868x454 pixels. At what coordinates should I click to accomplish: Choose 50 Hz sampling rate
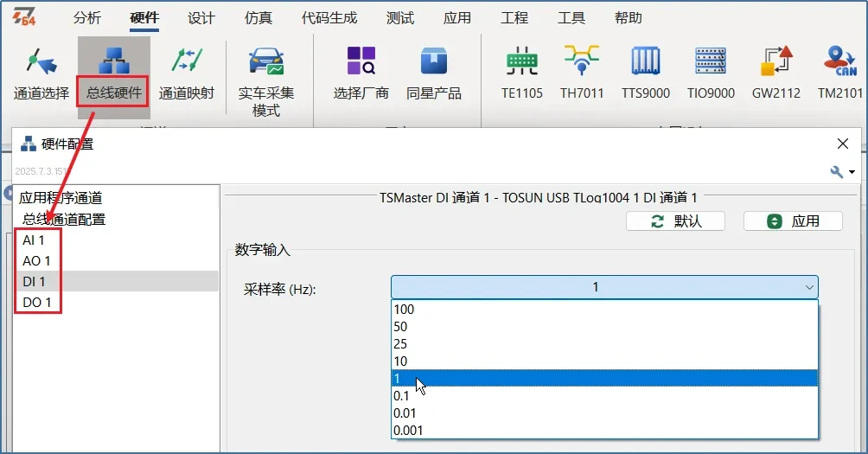click(x=604, y=327)
